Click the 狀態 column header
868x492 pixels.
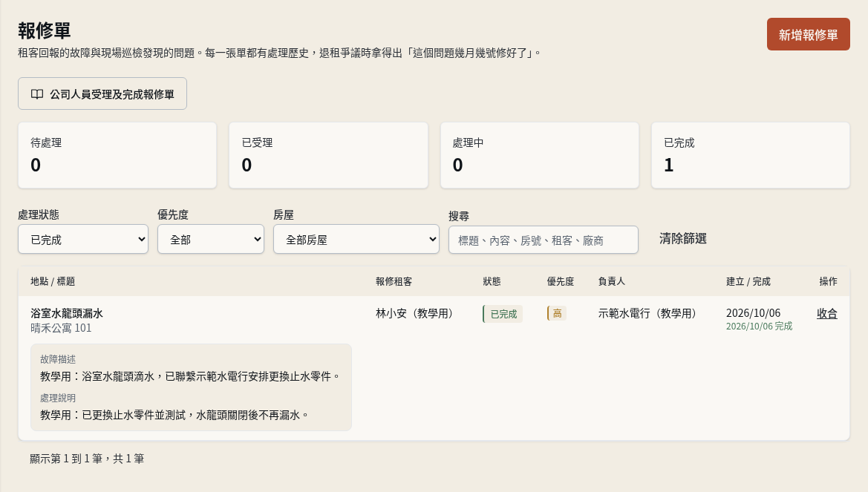coord(492,281)
